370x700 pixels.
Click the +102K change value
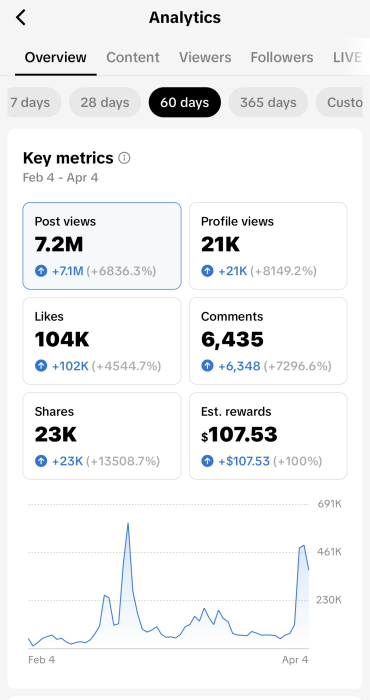tap(70, 366)
